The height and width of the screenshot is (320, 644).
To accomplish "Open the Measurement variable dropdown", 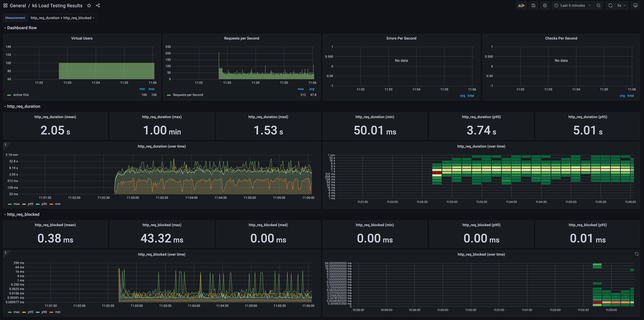I will [63, 18].
